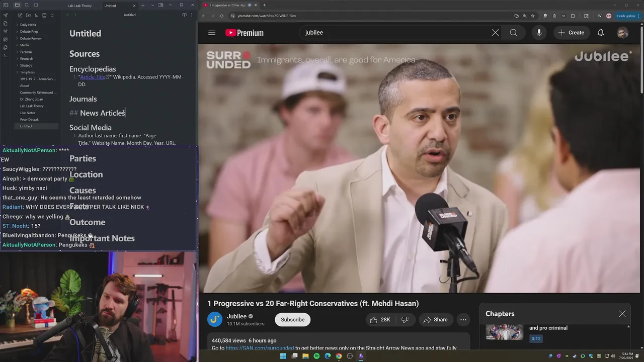Open canvas grid icon in Obsidian ribbon
The width and height of the screenshot is (644, 362).
[x=6, y=39]
